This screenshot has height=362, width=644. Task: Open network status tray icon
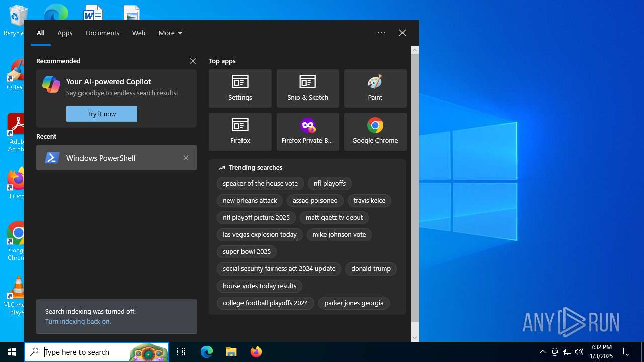tap(567, 352)
